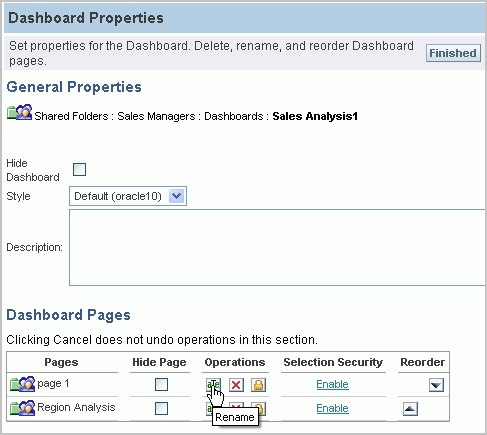Delete page 1 with red X icon
This screenshot has height=435, width=487.
click(236, 385)
